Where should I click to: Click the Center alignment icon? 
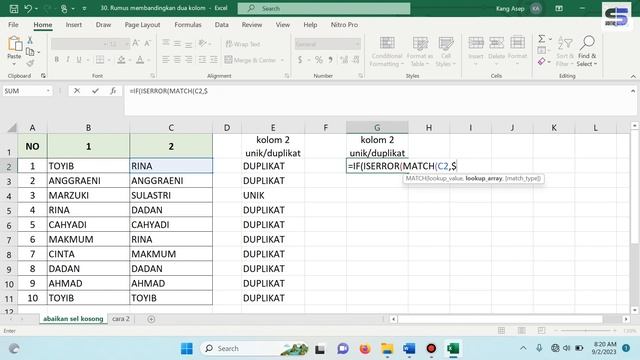177,60
